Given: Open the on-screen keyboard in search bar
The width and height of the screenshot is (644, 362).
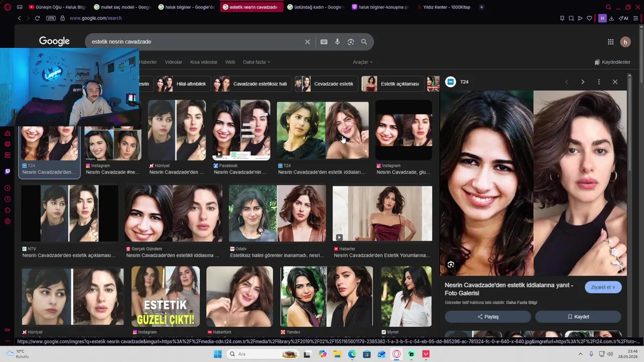Looking at the screenshot, I should tap(324, 42).
